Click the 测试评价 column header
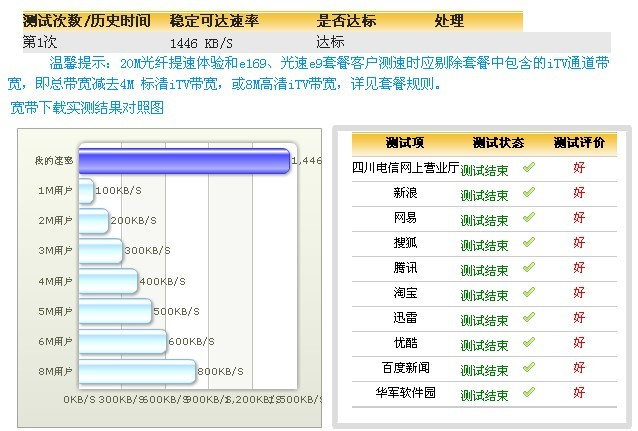Image resolution: width=638 pixels, height=431 pixels. 579,142
